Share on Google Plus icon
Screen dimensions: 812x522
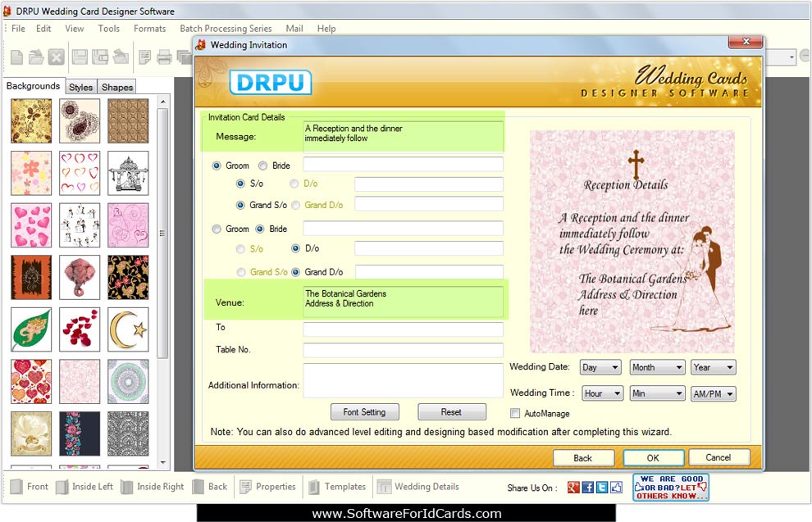click(x=573, y=487)
